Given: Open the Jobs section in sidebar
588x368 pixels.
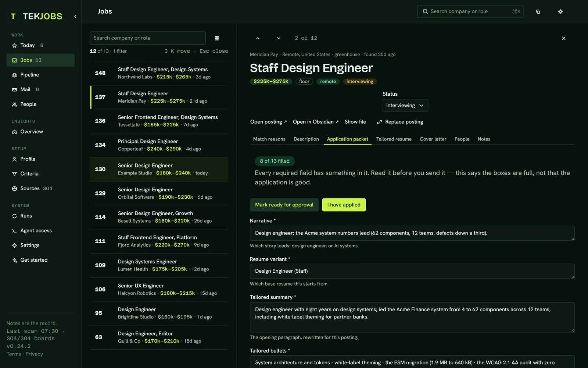Looking at the screenshot, I should (x=40, y=60).
